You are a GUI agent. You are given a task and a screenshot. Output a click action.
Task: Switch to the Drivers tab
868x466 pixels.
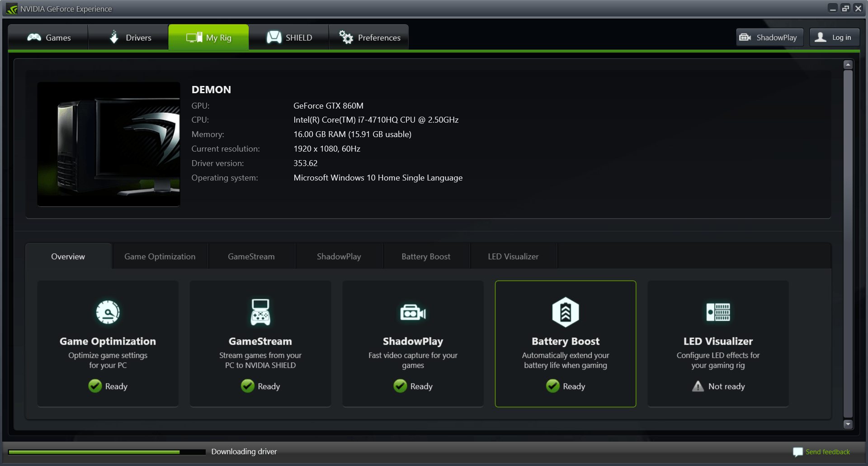tap(128, 38)
